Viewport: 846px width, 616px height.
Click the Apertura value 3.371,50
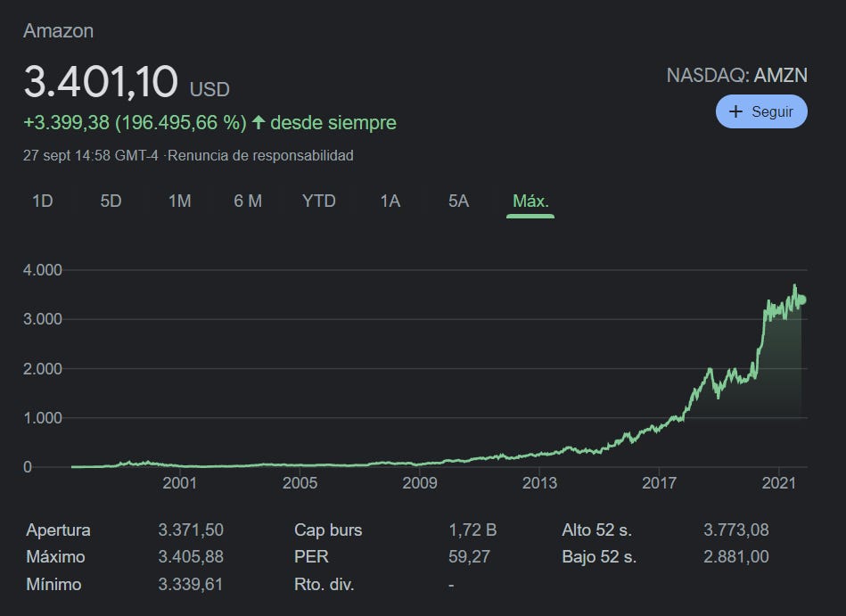point(191,530)
